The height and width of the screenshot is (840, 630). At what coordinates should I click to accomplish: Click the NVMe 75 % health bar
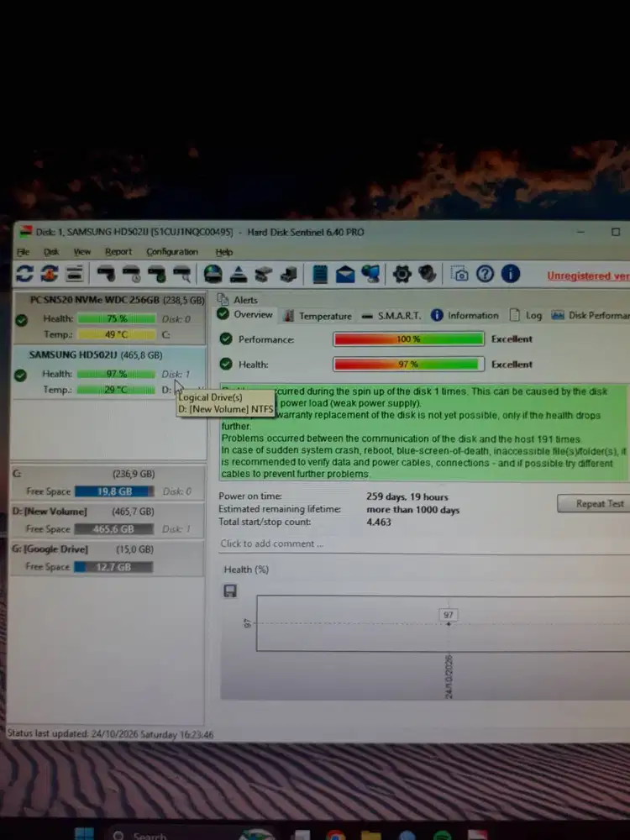117,318
